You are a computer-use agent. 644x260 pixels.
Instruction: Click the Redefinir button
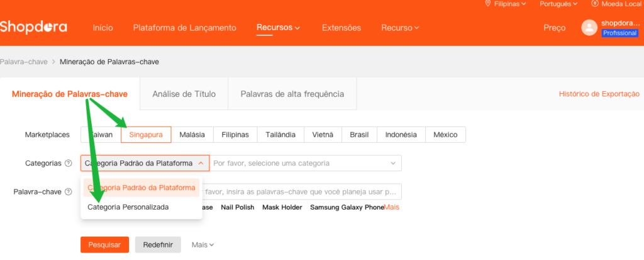pos(158,244)
